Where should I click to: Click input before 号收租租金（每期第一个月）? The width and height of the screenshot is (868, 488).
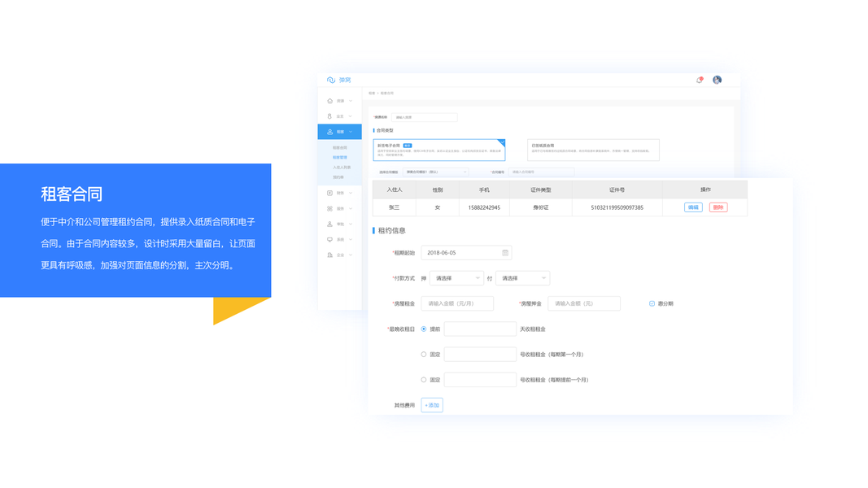[480, 355]
